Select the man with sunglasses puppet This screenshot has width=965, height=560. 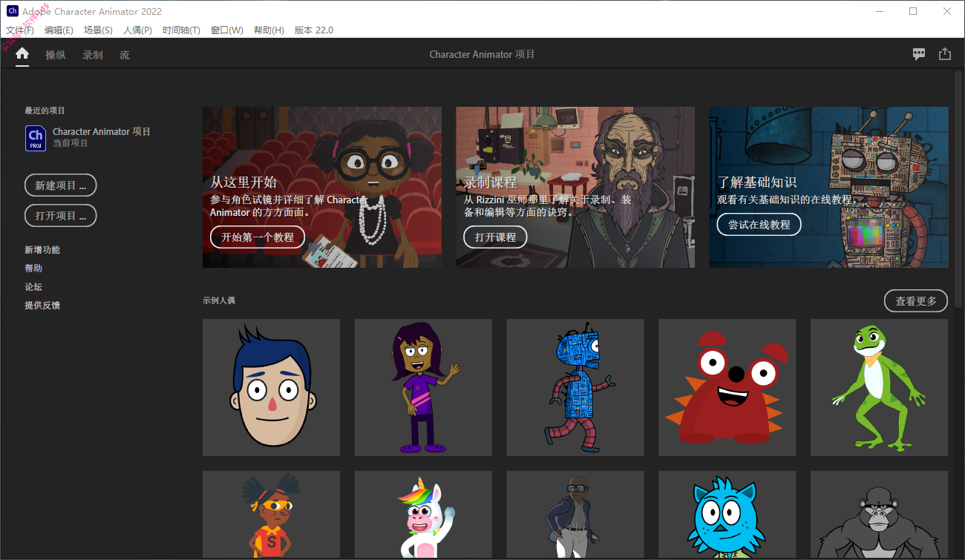click(x=575, y=514)
